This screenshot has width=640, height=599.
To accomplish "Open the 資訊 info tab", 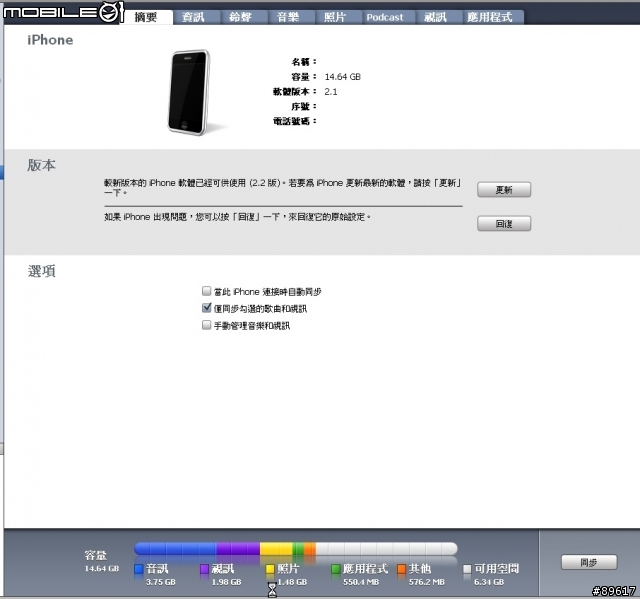I will tap(193, 17).
